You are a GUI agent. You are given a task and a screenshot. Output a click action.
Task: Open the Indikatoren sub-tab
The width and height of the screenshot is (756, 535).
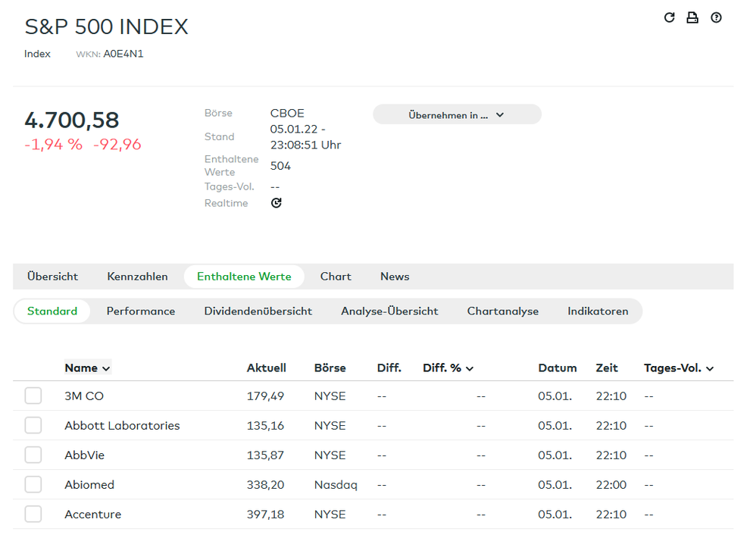pyautogui.click(x=598, y=311)
